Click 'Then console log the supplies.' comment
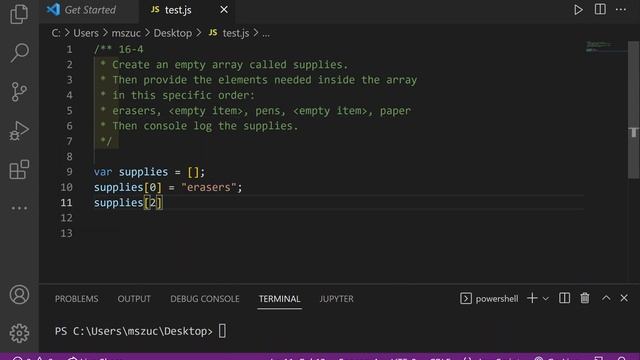640x360 pixels. coord(205,126)
